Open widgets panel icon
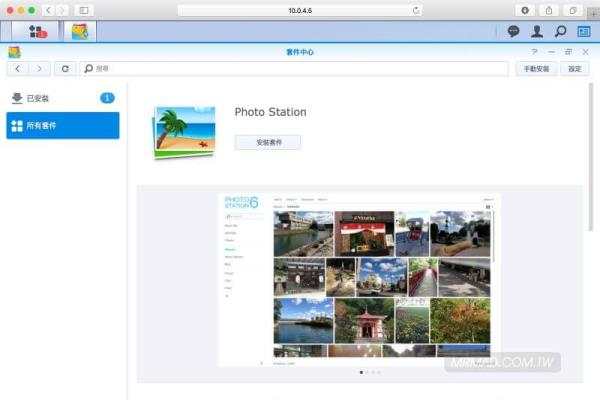 coord(584,31)
